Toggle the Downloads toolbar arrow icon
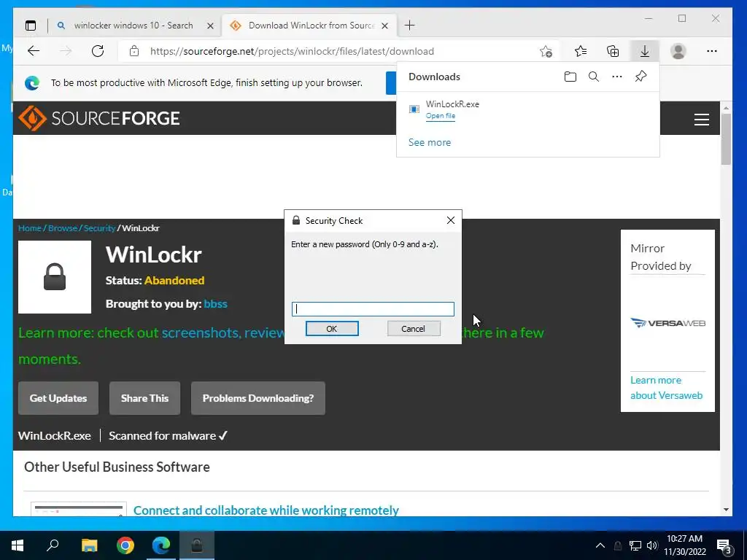This screenshot has width=747, height=560. pos(645,51)
